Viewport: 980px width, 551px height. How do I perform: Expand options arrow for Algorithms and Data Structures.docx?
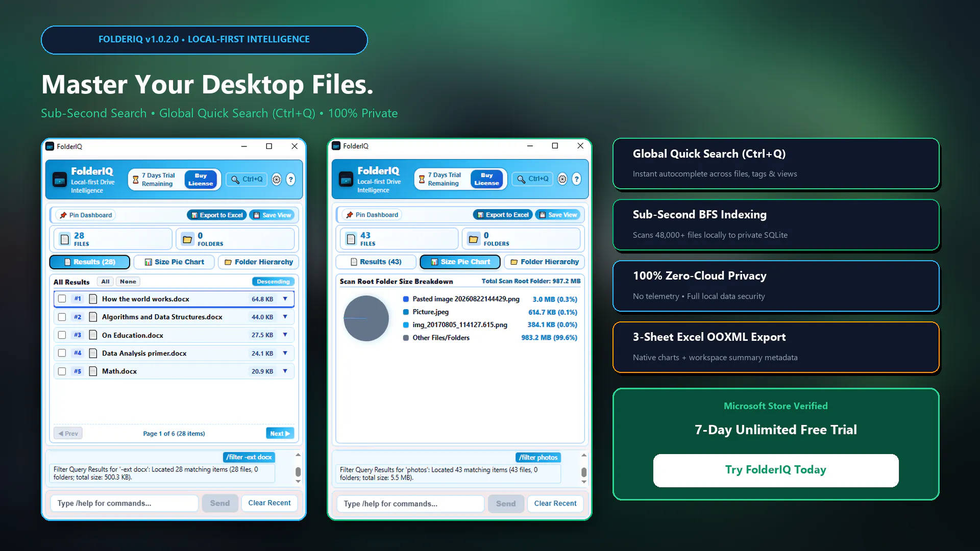click(x=285, y=317)
